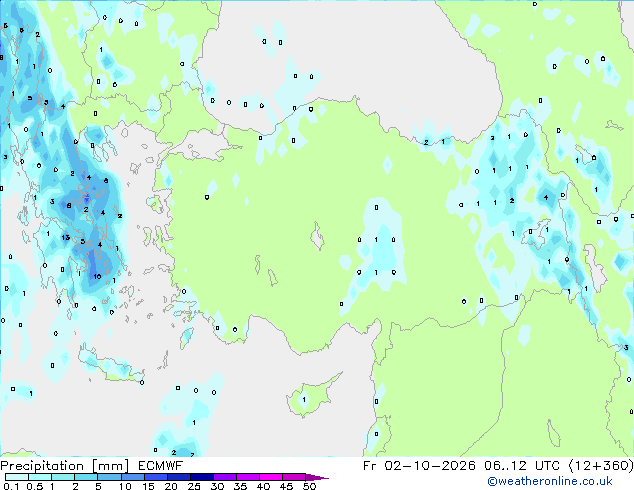This screenshot has width=634, height=490.
Task: Click the forecast date Fr 02-10-2026
Action: point(419,466)
